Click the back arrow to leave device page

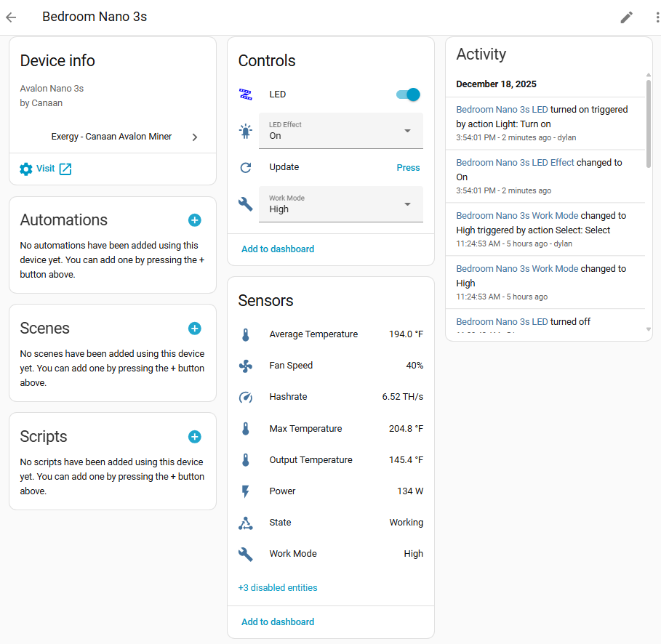click(x=11, y=17)
